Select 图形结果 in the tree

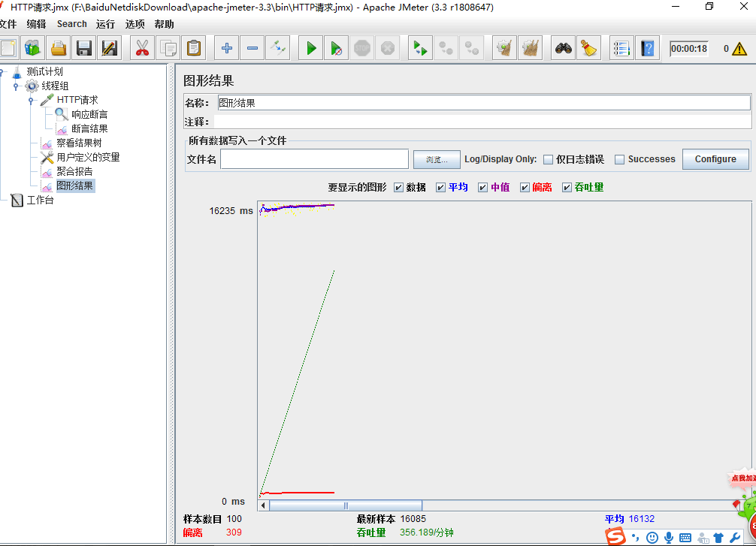tap(75, 186)
